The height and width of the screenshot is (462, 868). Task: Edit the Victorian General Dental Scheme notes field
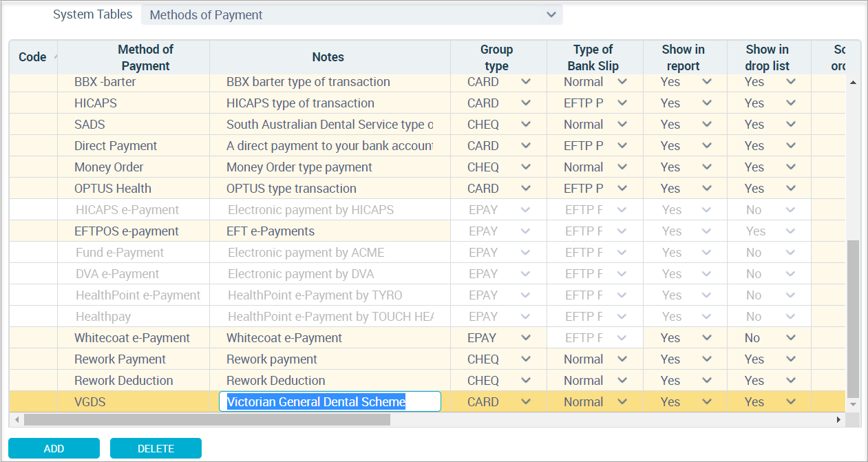[x=330, y=401]
